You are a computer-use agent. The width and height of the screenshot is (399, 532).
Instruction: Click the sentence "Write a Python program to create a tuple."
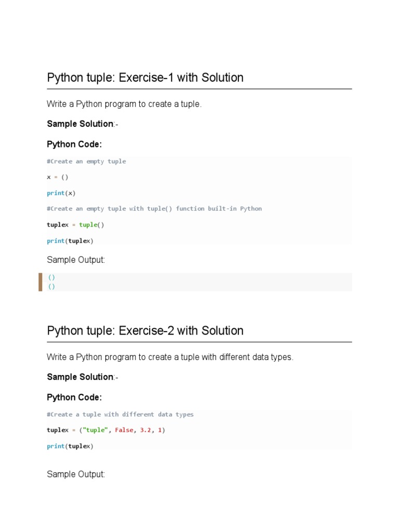[x=124, y=104]
